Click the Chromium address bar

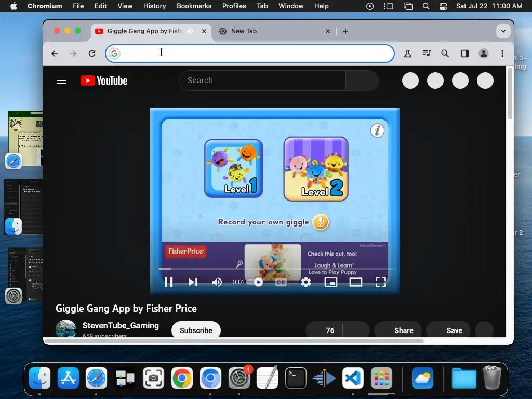pos(250,54)
